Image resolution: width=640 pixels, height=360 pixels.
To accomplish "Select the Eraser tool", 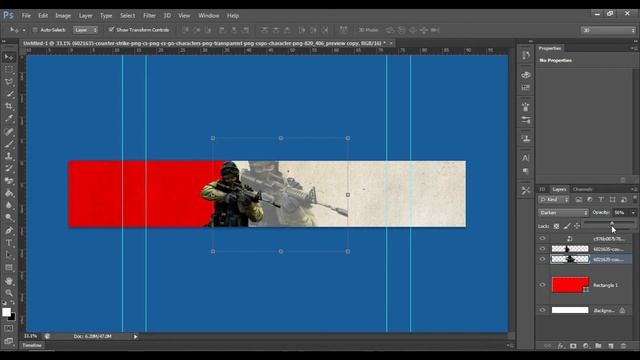I will [9, 181].
